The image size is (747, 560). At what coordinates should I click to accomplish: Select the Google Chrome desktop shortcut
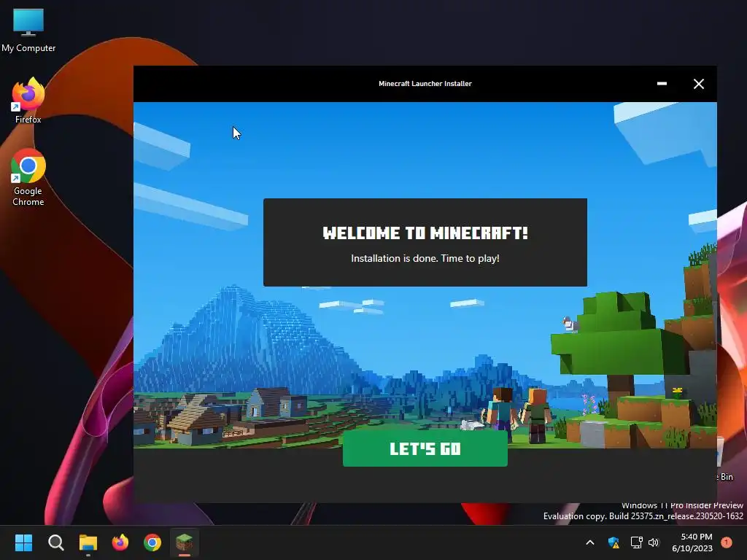(x=28, y=177)
